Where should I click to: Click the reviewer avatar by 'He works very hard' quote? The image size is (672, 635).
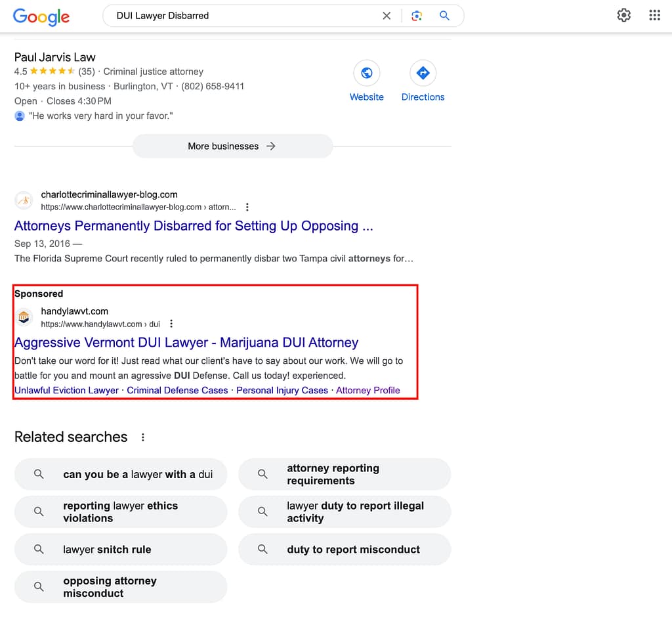pyautogui.click(x=20, y=116)
